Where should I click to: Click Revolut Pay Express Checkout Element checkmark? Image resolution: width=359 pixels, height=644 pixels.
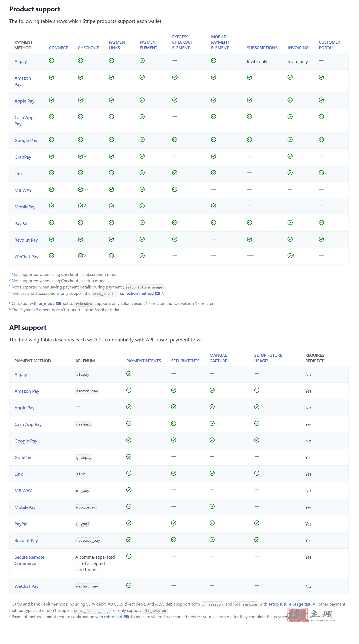coord(174,239)
